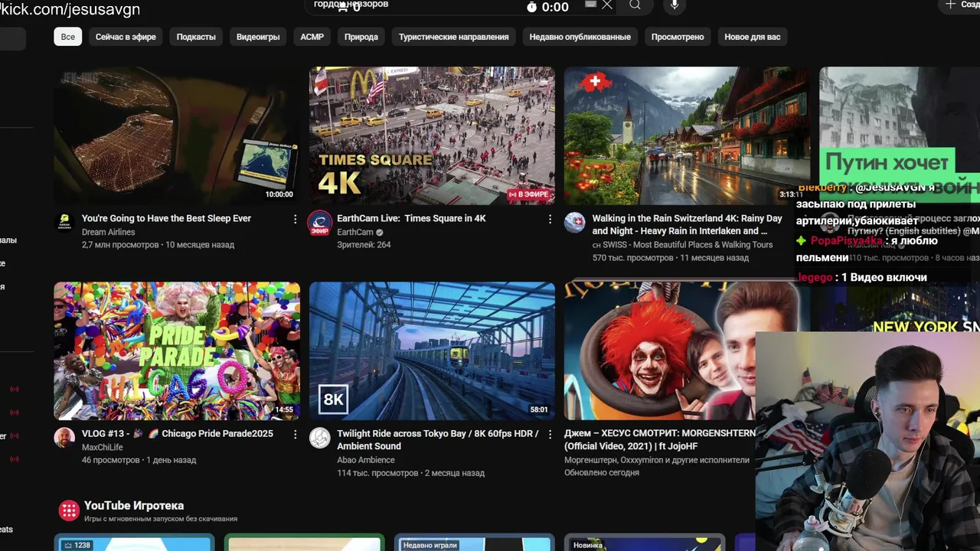Open more options for EarthCam Times Square video
Image resolution: width=980 pixels, height=551 pixels.
[550, 219]
